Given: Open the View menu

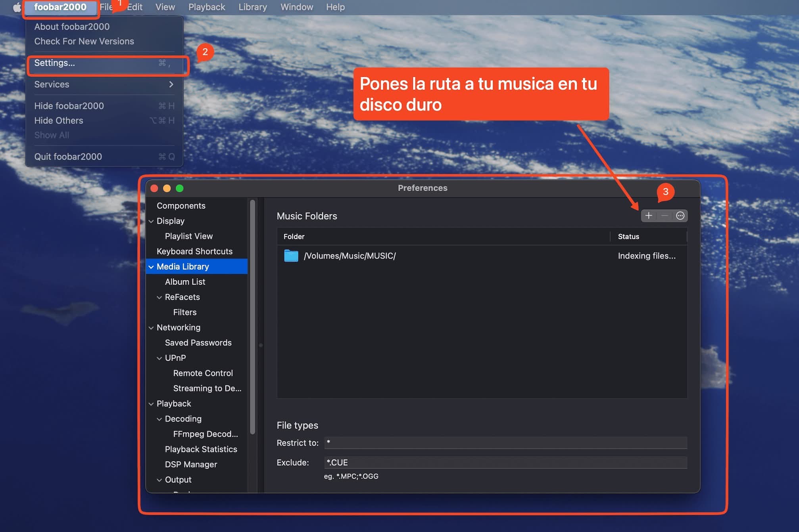Looking at the screenshot, I should point(165,7).
